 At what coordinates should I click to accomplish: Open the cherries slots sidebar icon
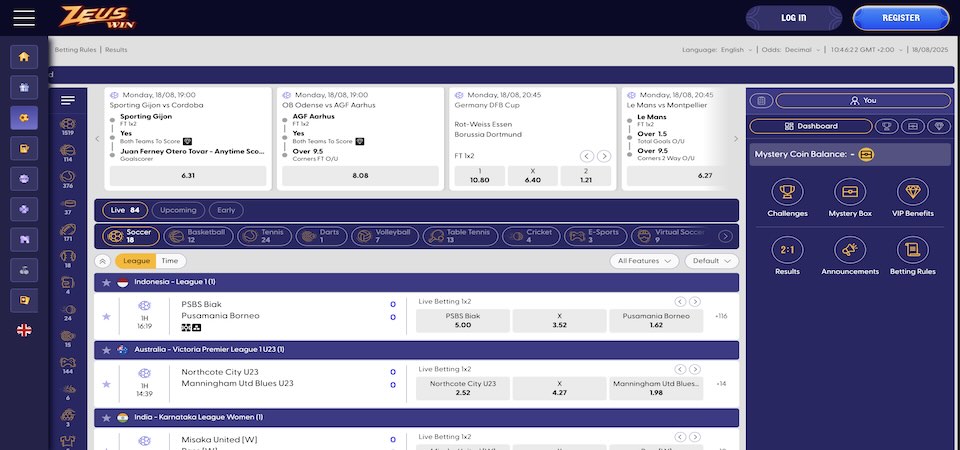[24, 270]
